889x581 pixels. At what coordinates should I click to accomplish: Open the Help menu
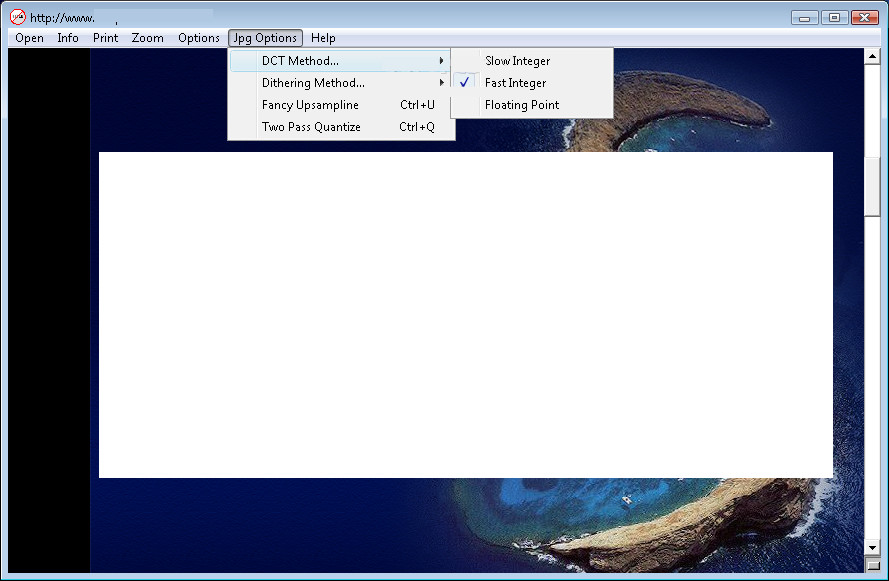323,38
